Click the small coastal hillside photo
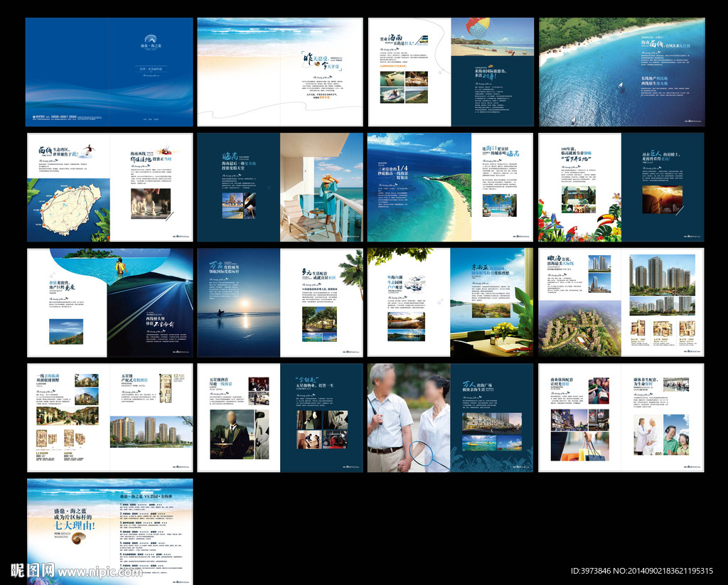728x585 pixels. click(66, 331)
